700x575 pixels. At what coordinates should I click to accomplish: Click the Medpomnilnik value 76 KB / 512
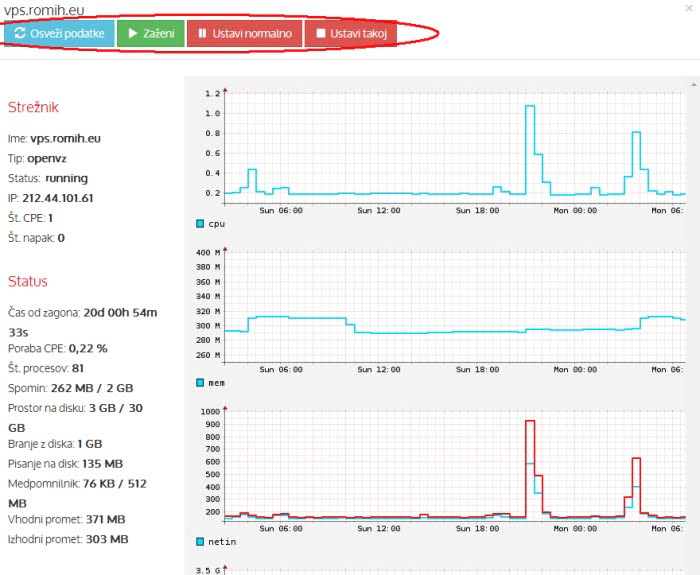coord(115,483)
